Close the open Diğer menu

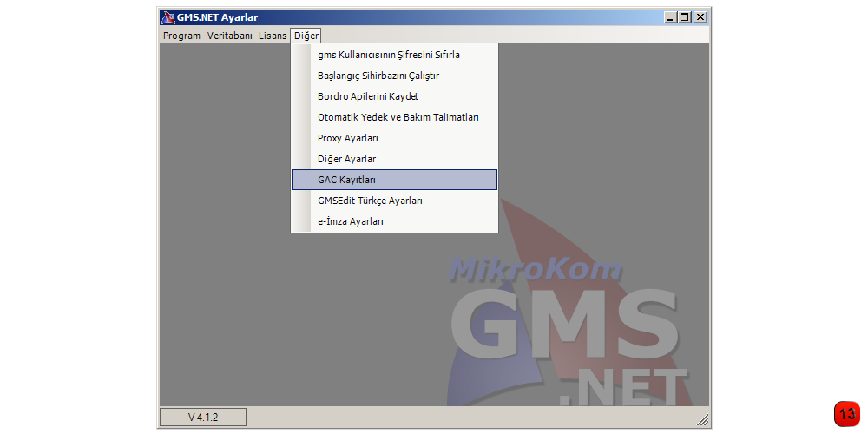pyautogui.click(x=306, y=36)
